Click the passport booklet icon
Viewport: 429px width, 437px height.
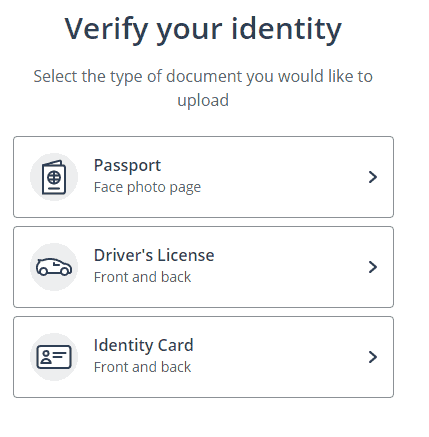(x=54, y=177)
